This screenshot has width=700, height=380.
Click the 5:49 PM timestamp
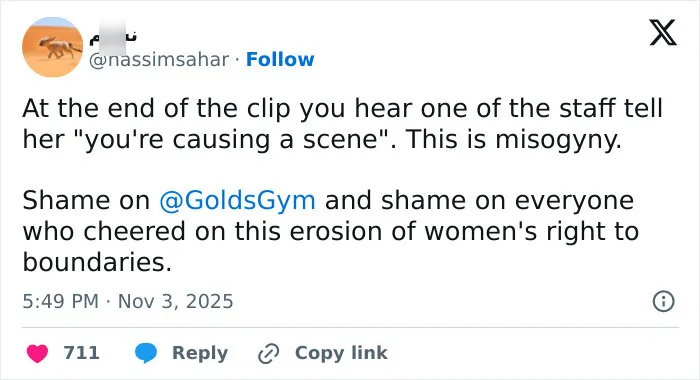coord(60,301)
